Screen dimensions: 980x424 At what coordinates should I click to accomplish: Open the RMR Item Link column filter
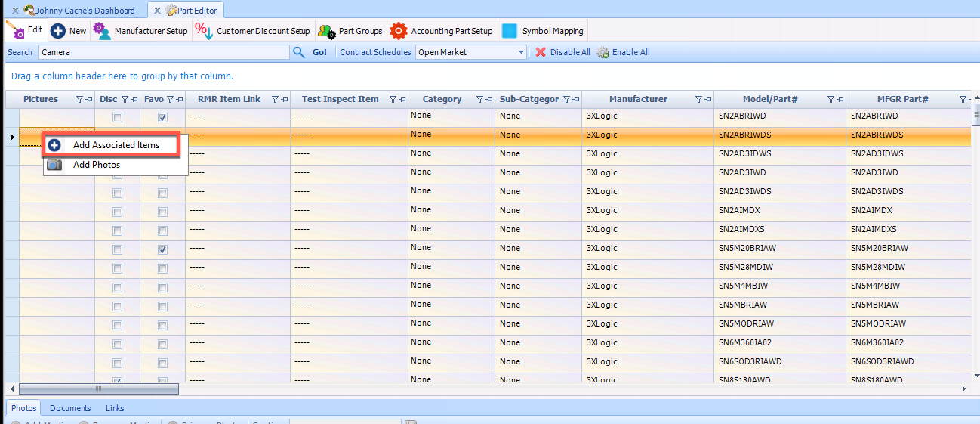coord(276,100)
